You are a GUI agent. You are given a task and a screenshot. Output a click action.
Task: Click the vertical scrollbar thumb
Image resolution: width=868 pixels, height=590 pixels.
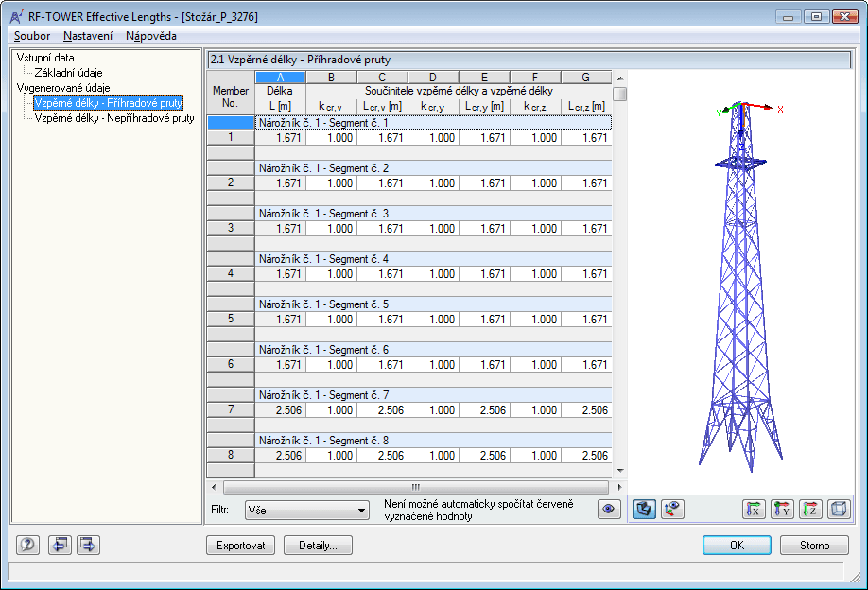pos(620,94)
